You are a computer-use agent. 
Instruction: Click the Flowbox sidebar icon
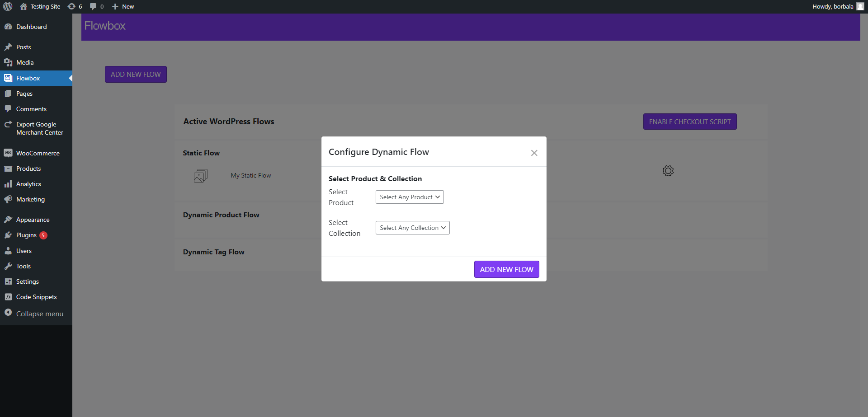8,78
